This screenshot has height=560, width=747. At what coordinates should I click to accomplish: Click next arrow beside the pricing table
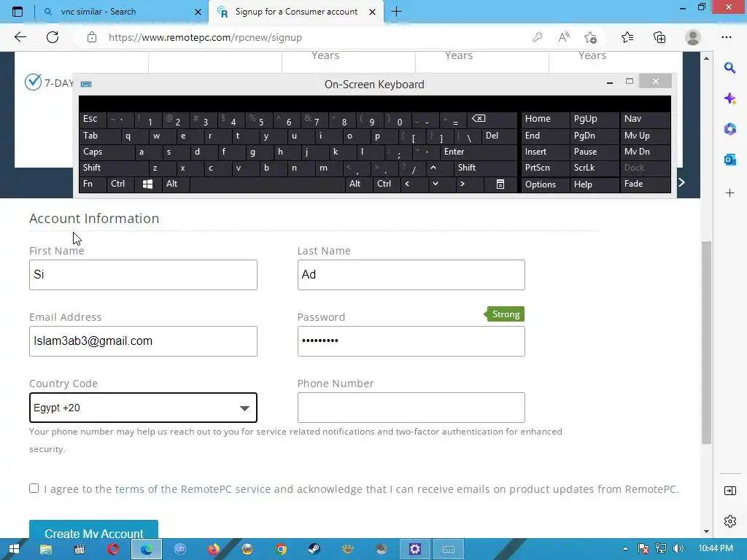click(x=682, y=182)
